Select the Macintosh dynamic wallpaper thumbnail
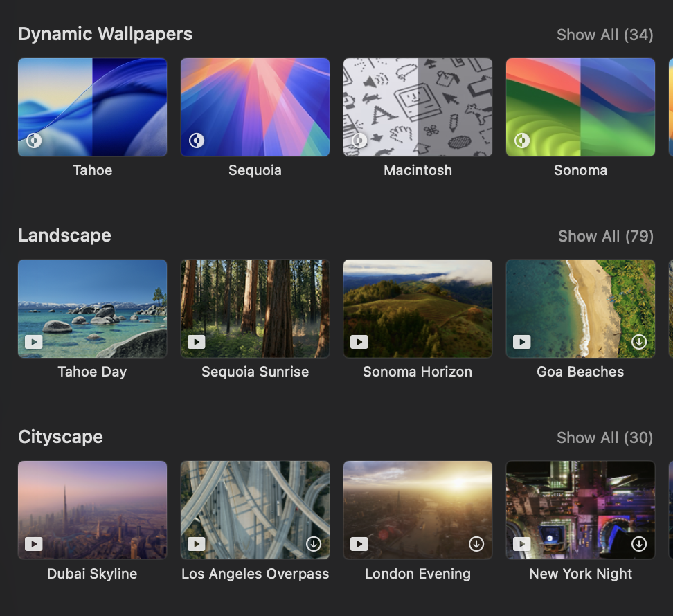The width and height of the screenshot is (673, 616). pos(418,107)
